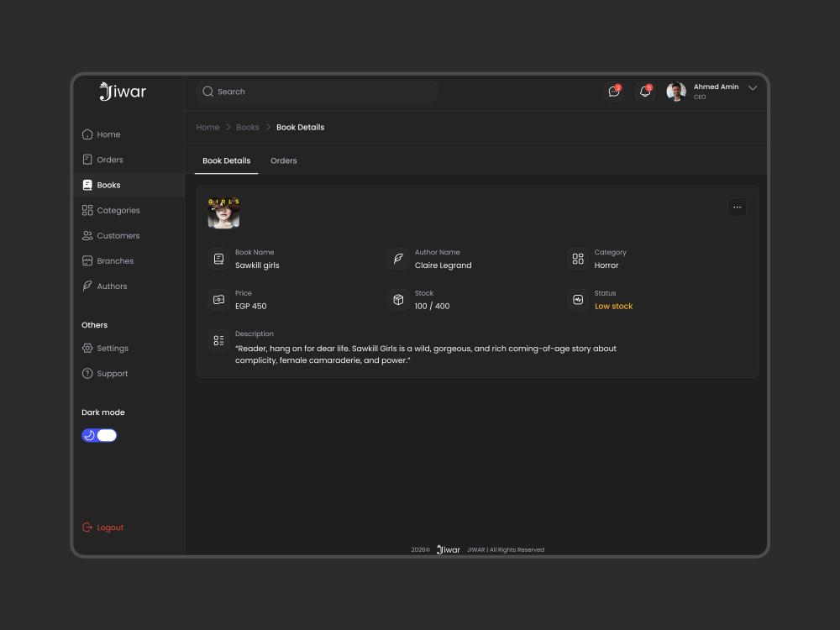Click the red Logout icon
Viewport: 840px width, 630px height.
87,528
